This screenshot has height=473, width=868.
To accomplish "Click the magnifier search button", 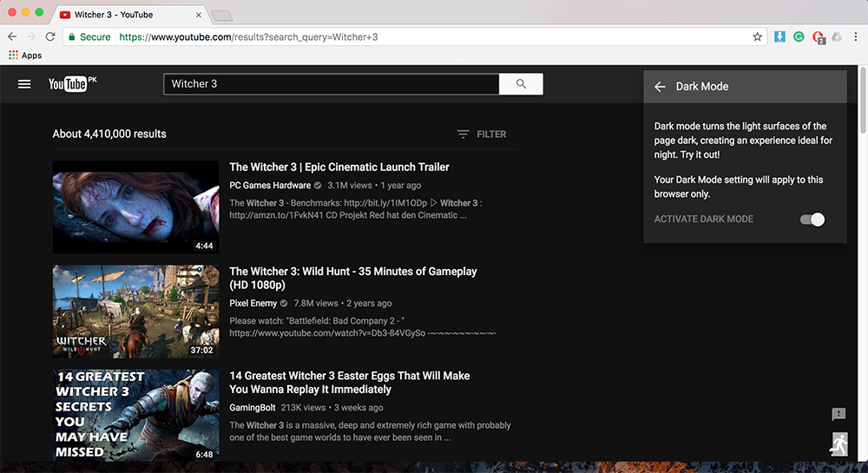I will (521, 83).
